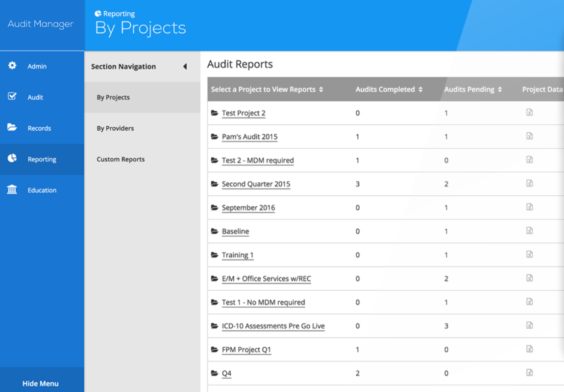Image resolution: width=564 pixels, height=392 pixels.
Task: Select the By Projects navigation item
Action: 114,97
